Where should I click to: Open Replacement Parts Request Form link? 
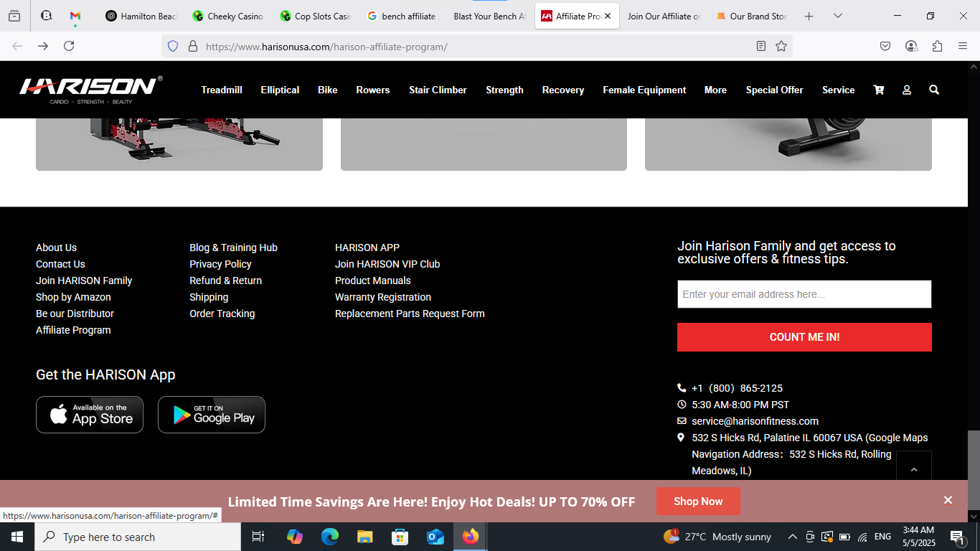[410, 314]
